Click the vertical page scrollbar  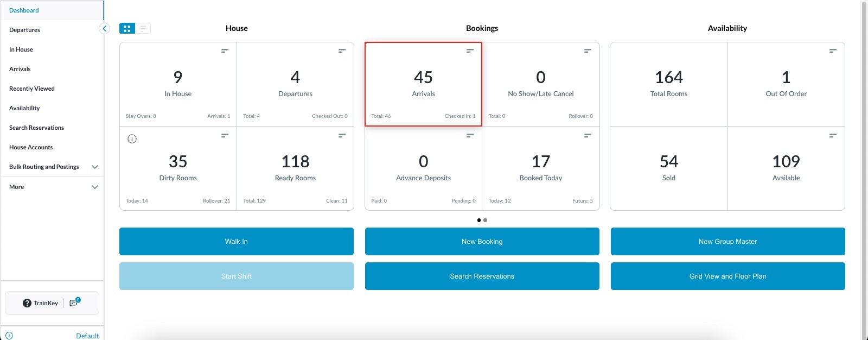pos(864,163)
